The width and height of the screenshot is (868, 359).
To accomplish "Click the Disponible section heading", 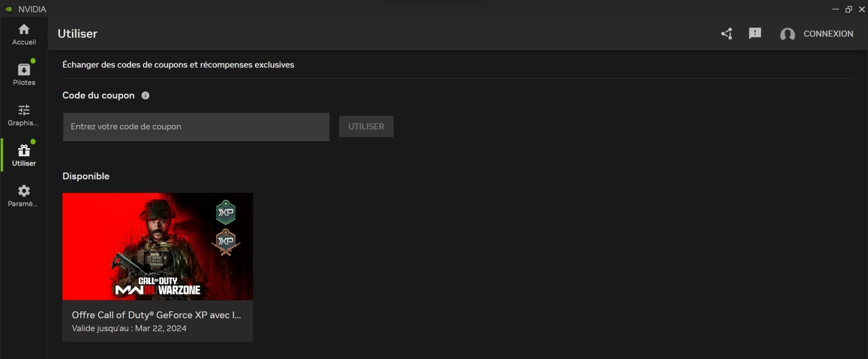I will coord(86,176).
